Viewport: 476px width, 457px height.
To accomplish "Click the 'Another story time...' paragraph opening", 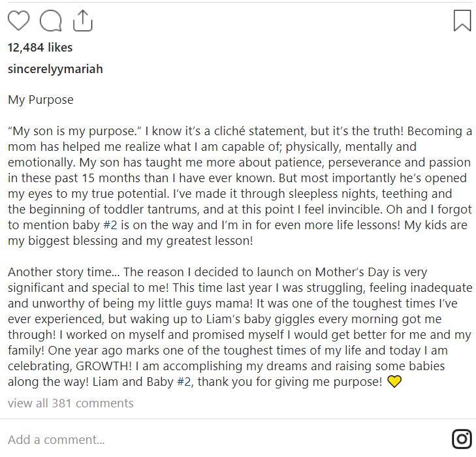I will point(64,272).
